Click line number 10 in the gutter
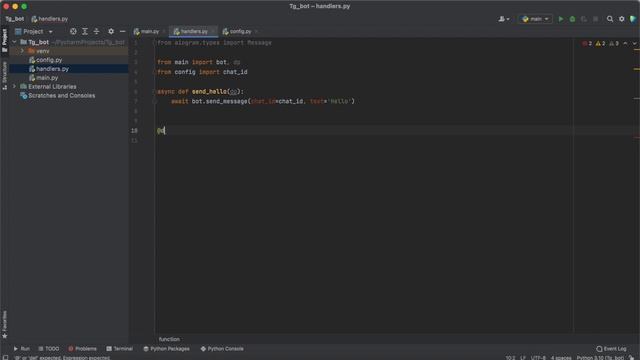The height and width of the screenshot is (360, 640). pyautogui.click(x=134, y=131)
